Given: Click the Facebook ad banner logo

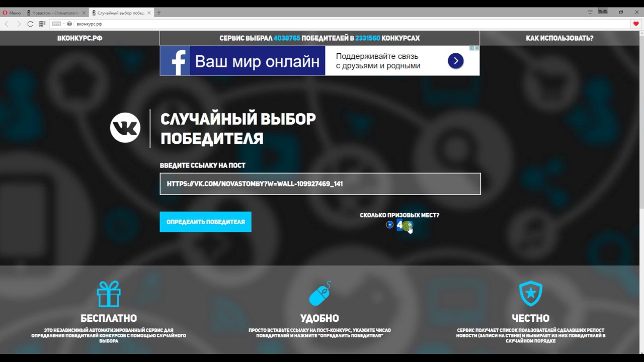Looking at the screenshot, I should 175,61.
